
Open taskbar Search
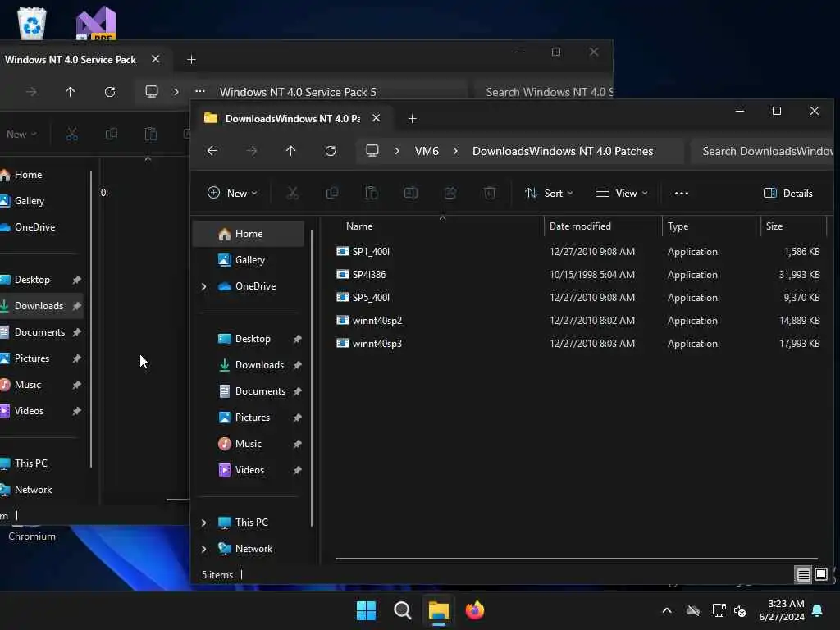[402, 610]
